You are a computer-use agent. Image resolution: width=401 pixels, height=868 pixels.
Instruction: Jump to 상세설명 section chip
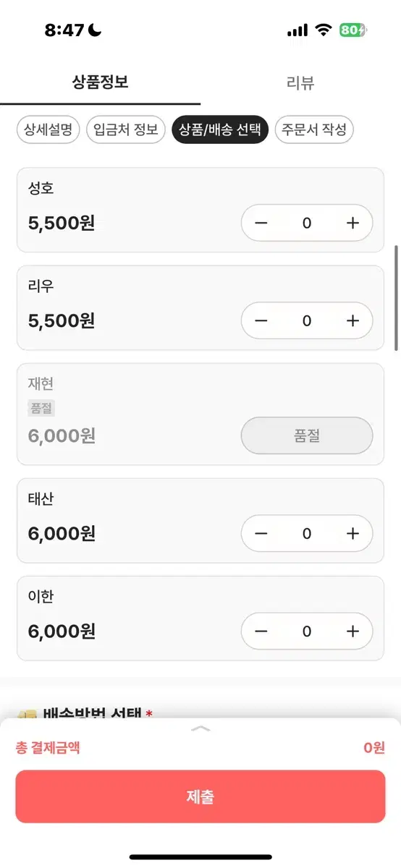(x=48, y=130)
